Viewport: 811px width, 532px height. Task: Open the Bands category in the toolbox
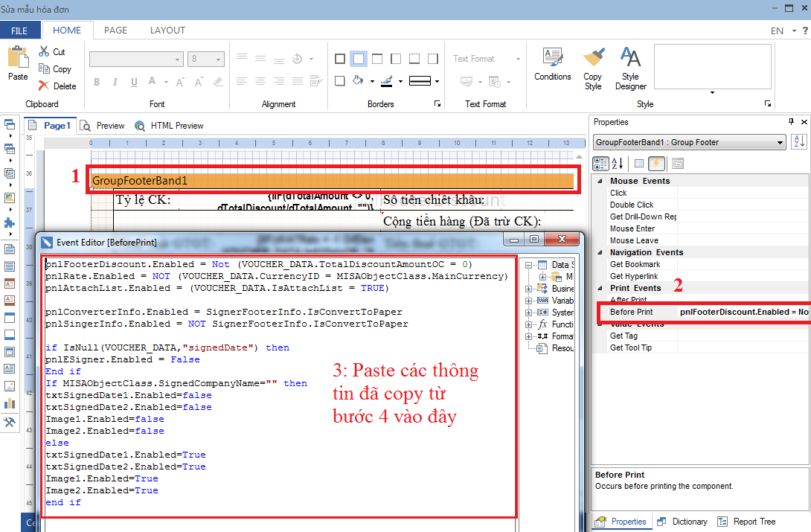pos(10,124)
